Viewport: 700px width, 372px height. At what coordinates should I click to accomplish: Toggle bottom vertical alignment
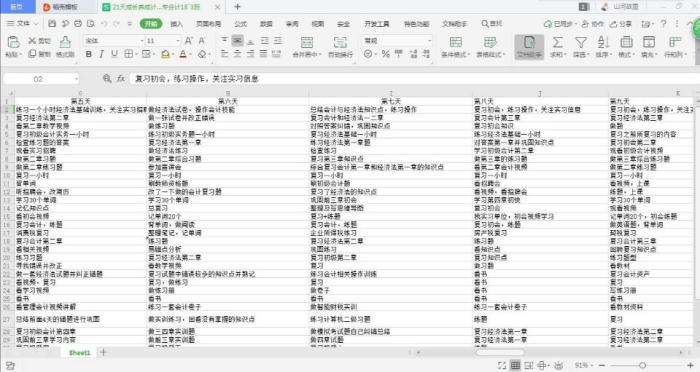[x=250, y=41]
